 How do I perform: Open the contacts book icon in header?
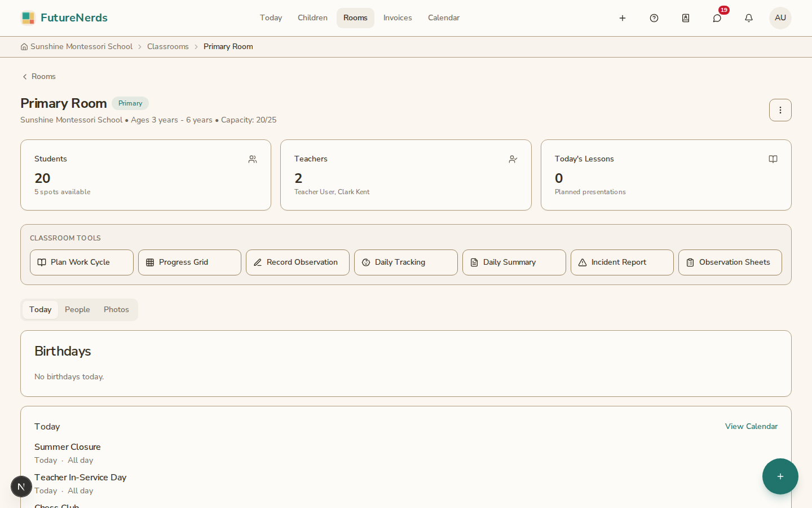tap(686, 18)
